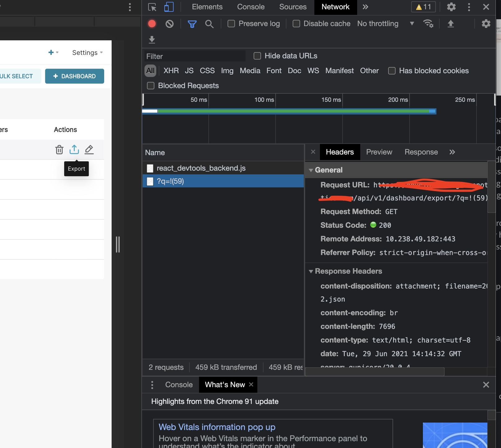Check Has blocked cookies
This screenshot has width=501, height=448.
pos(392,71)
